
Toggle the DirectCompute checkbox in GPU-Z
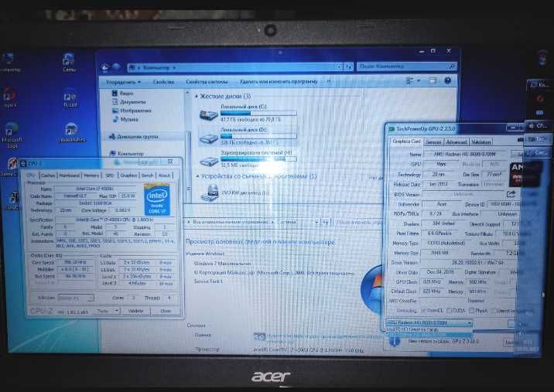tap(494, 311)
